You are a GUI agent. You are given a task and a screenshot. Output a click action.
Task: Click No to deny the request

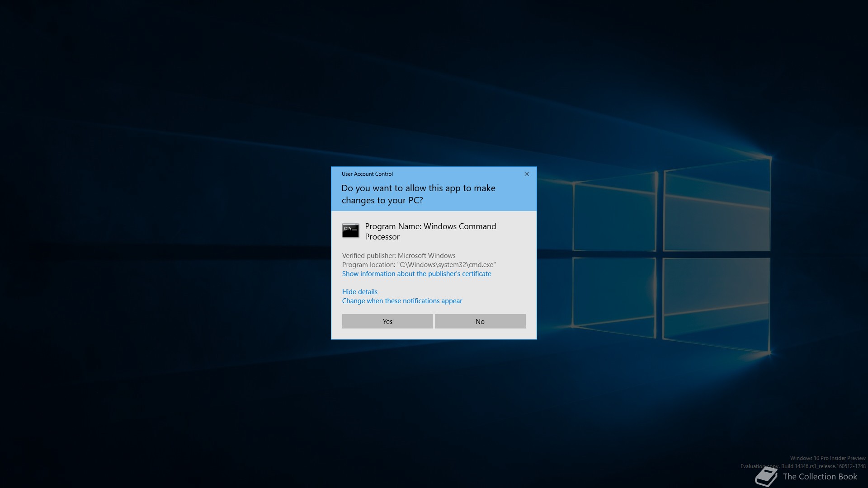tap(480, 321)
